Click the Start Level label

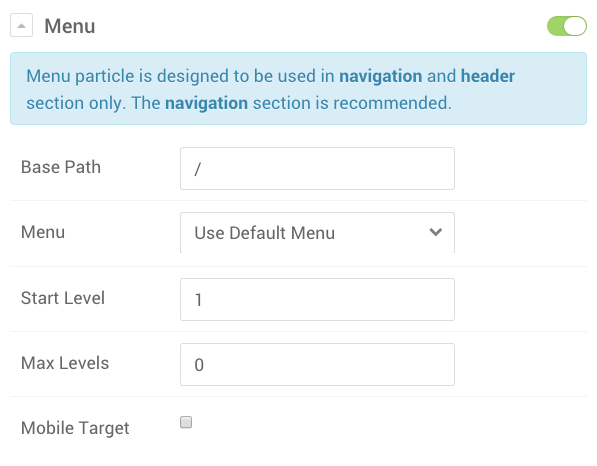click(x=63, y=298)
